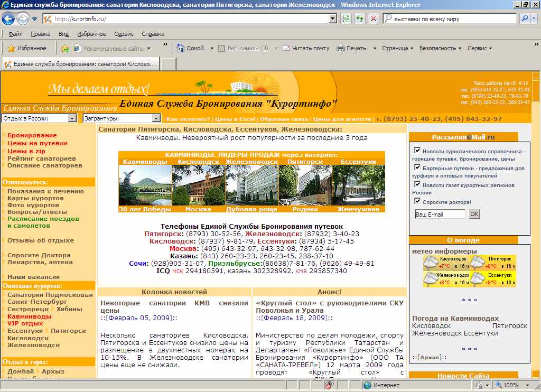Image resolution: width=541 pixels, height=392 pixels.
Task: Click the compatibility view icon beside address bar
Action: click(x=346, y=18)
